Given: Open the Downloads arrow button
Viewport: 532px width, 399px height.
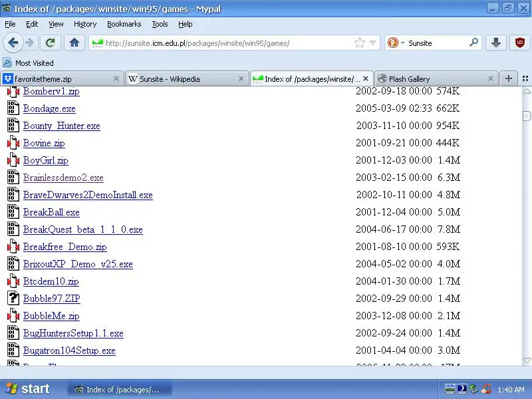Looking at the screenshot, I should click(495, 43).
